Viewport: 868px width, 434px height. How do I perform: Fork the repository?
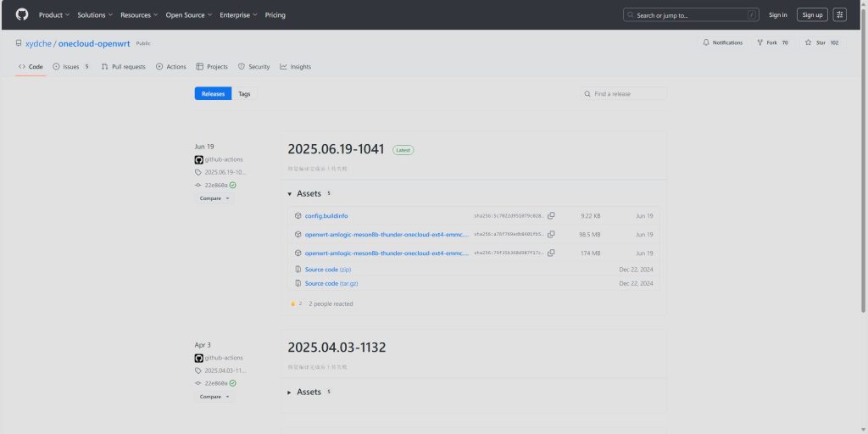[x=772, y=42]
